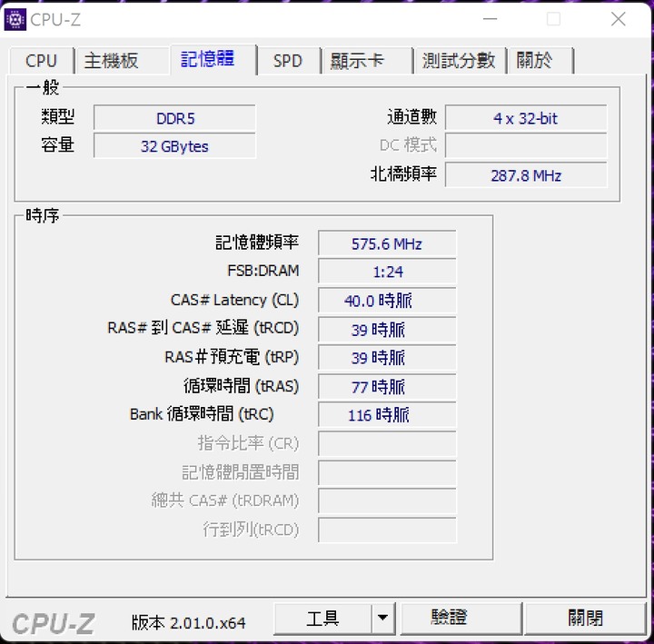Click the FSB:DRAM label

(x=263, y=271)
